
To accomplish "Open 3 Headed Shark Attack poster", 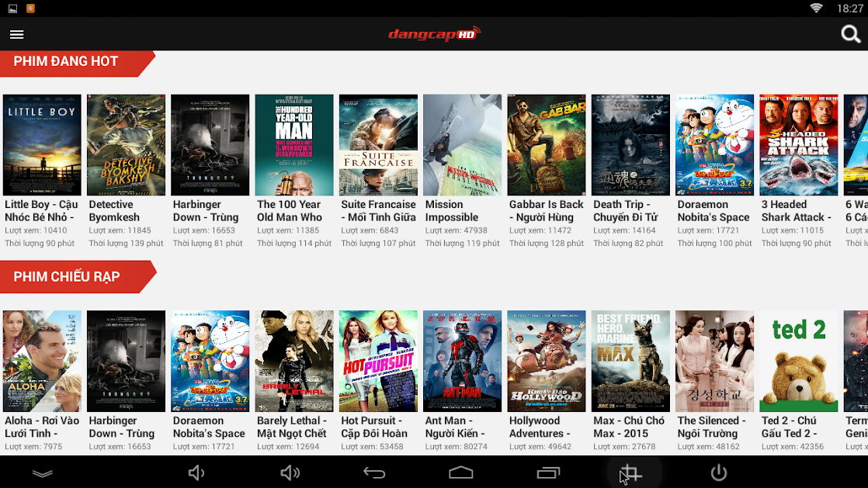I will (799, 145).
